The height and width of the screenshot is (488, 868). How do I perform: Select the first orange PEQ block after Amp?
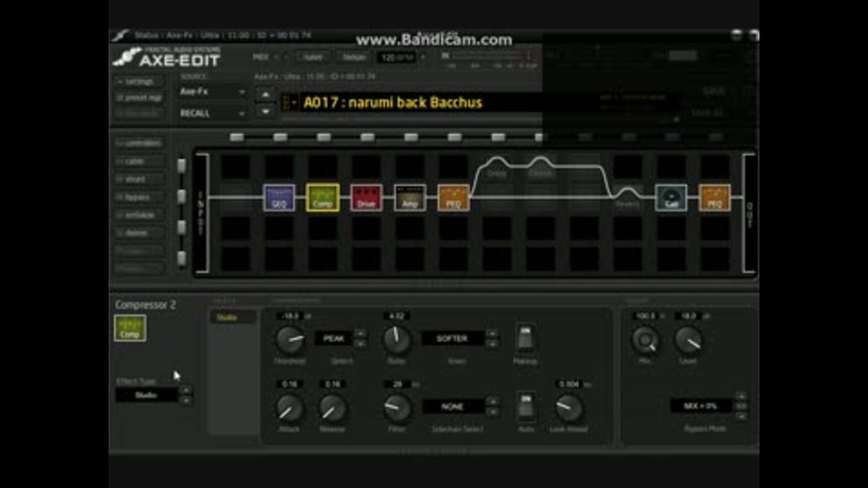[x=453, y=198]
